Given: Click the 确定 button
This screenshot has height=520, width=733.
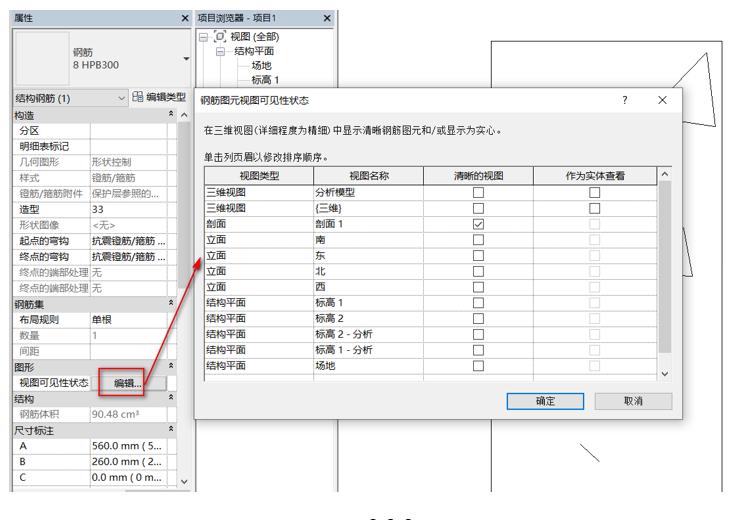Looking at the screenshot, I should (545, 400).
